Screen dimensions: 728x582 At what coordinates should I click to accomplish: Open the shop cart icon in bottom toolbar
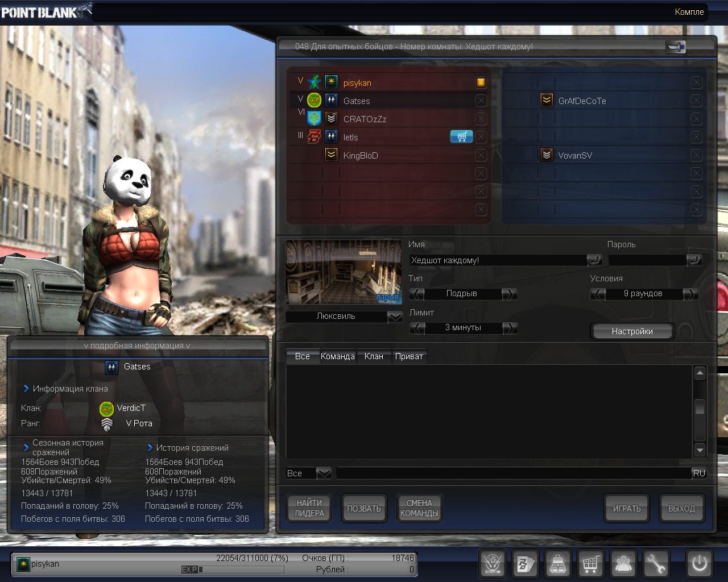coord(590,564)
